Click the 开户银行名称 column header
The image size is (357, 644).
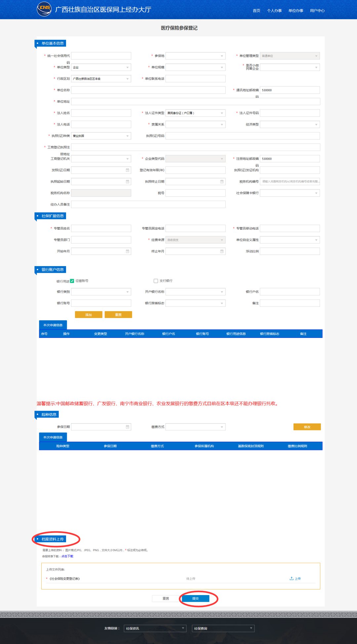[x=135, y=334]
